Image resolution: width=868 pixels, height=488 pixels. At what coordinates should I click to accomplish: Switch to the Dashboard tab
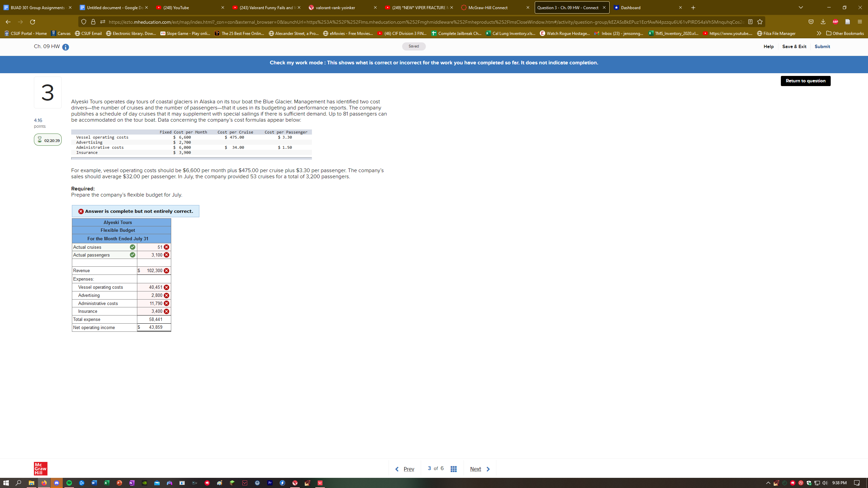pos(630,7)
